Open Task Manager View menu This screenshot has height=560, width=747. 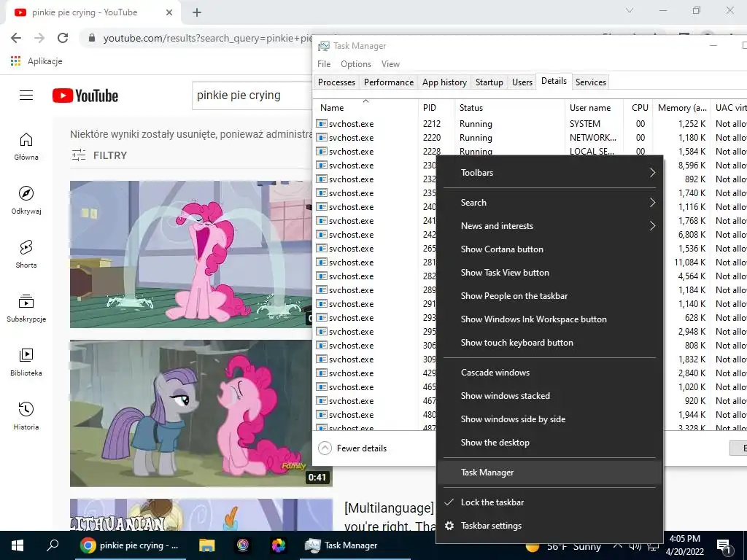pos(391,64)
